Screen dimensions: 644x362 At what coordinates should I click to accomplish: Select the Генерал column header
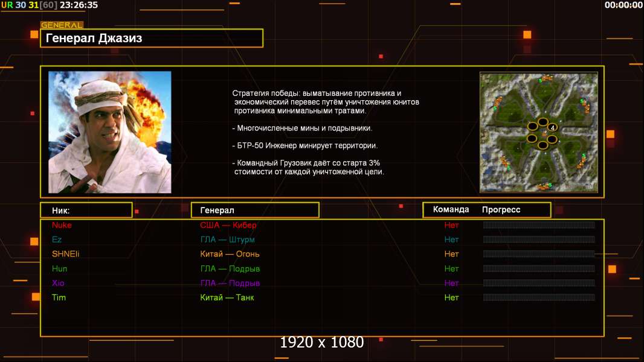pyautogui.click(x=255, y=210)
